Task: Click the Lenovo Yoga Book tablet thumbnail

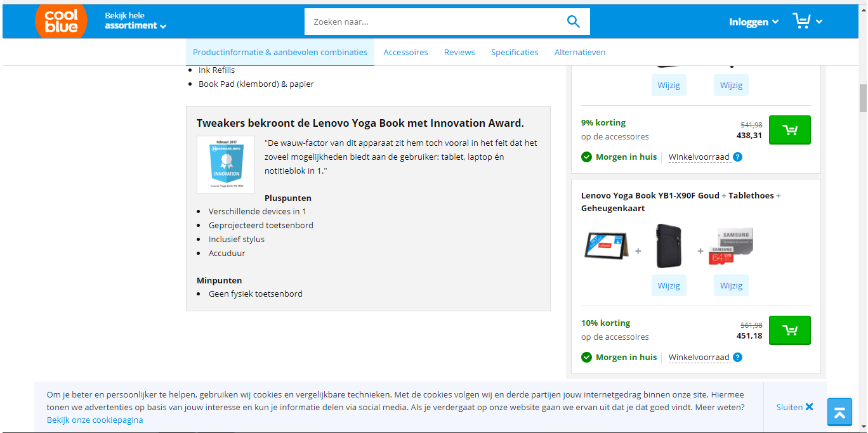Action: pos(607,246)
